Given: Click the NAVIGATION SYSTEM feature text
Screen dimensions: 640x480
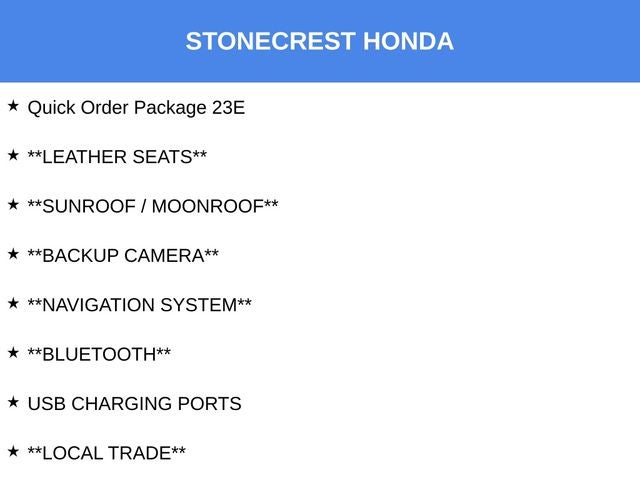Looking at the screenshot, I should click(139, 305).
